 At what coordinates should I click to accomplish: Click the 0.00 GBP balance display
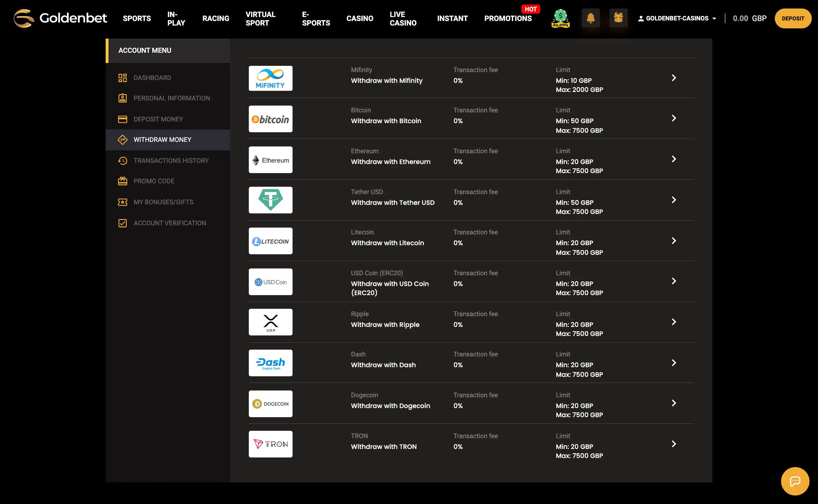(750, 18)
